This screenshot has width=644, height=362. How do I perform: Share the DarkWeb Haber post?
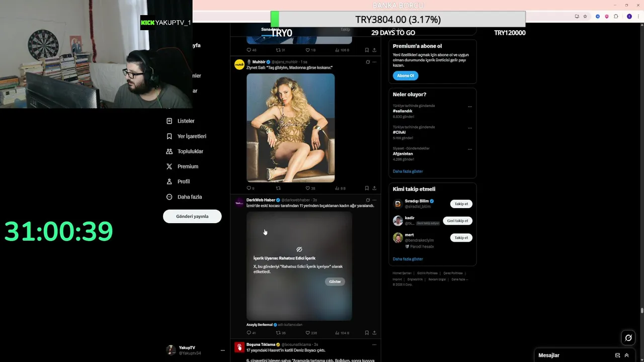tap(374, 333)
